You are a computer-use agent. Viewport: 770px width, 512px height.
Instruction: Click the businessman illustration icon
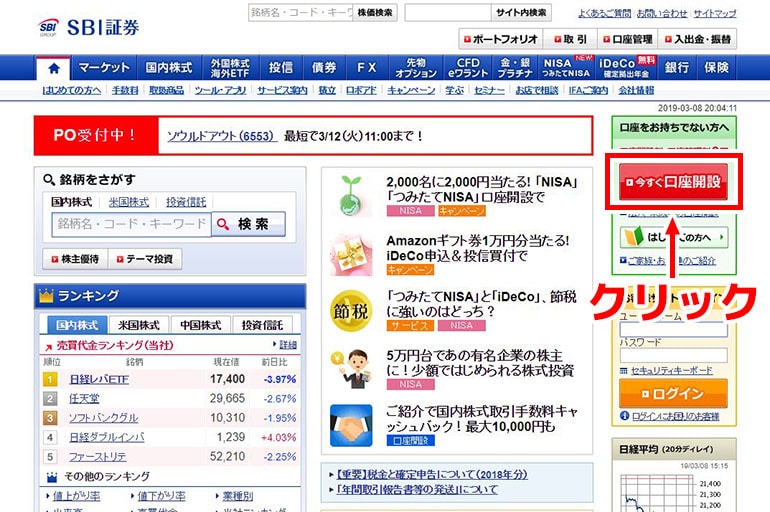(351, 369)
